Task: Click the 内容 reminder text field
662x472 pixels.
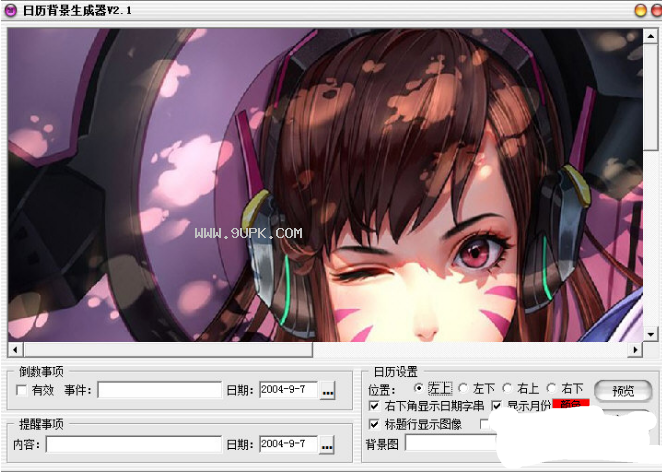Action: pos(133,445)
